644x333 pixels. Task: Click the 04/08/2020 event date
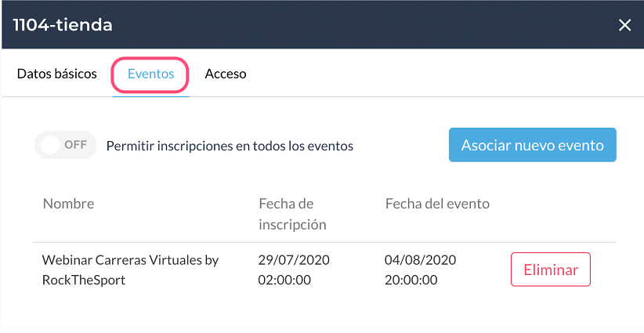coord(420,260)
